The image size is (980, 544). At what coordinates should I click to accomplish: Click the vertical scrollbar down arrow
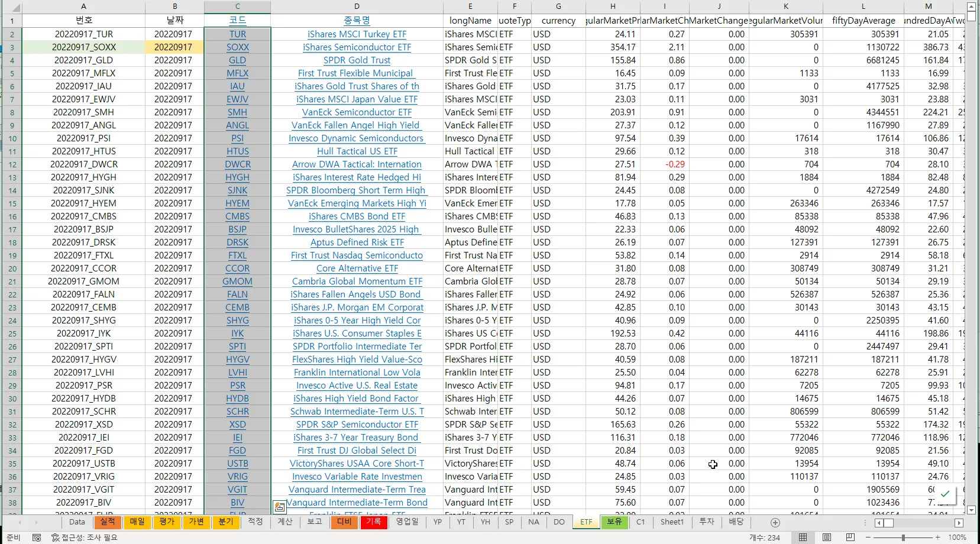coord(971,510)
